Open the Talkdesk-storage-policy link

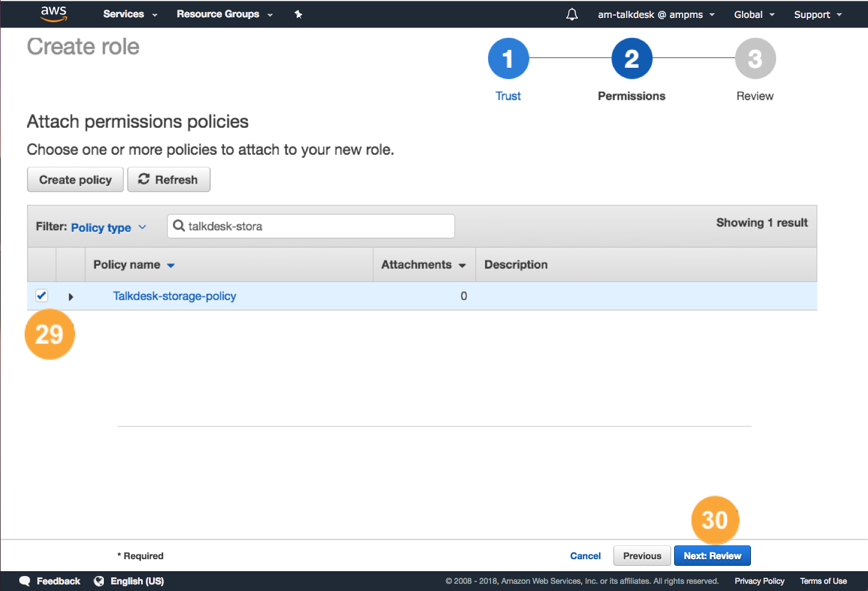pyautogui.click(x=175, y=296)
